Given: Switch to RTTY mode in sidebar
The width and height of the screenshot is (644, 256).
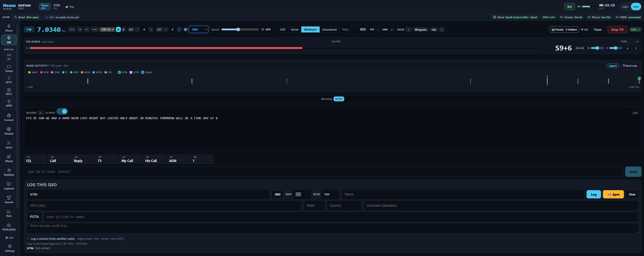Looking at the screenshot, I should click(x=9, y=80).
